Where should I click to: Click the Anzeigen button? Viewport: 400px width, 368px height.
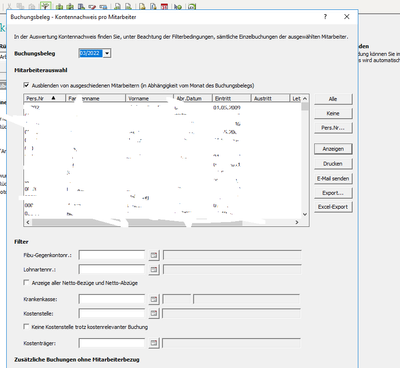(x=333, y=149)
